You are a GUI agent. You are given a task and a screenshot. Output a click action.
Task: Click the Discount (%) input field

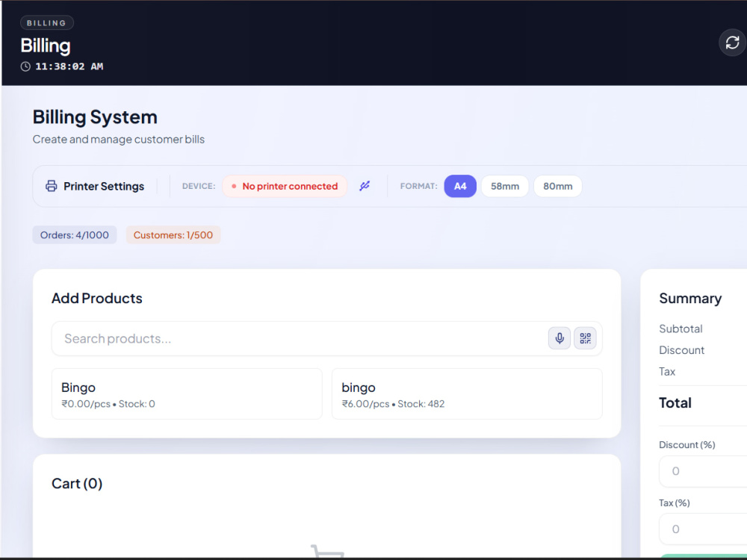coord(703,471)
